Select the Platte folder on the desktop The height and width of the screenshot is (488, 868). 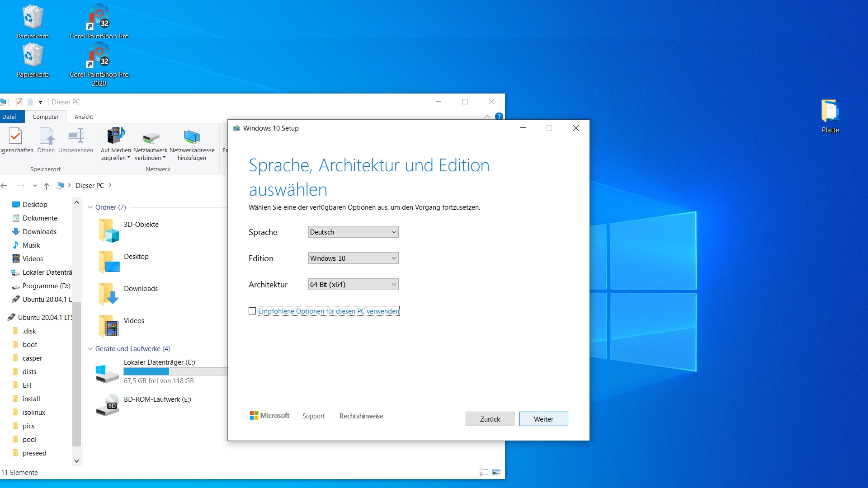[830, 111]
